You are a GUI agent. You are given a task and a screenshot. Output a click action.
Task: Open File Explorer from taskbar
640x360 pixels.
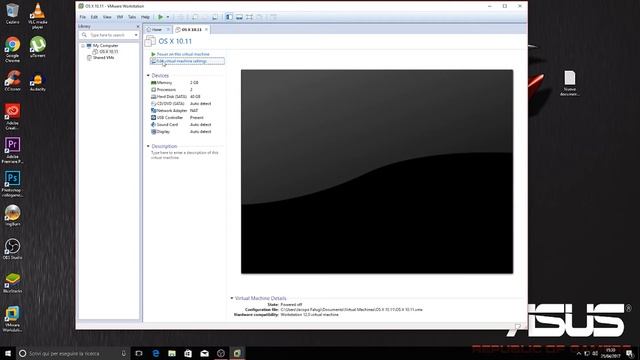point(172,353)
